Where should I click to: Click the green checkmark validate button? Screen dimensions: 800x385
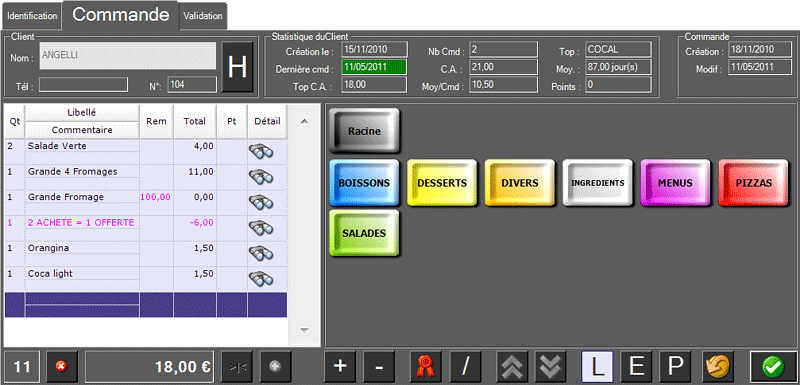773,366
